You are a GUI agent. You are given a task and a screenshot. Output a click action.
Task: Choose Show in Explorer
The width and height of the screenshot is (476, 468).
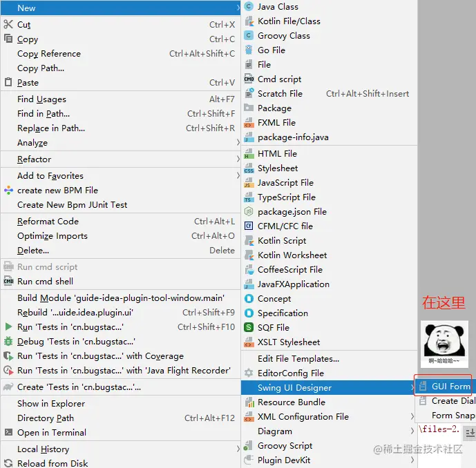pyautogui.click(x=120, y=403)
